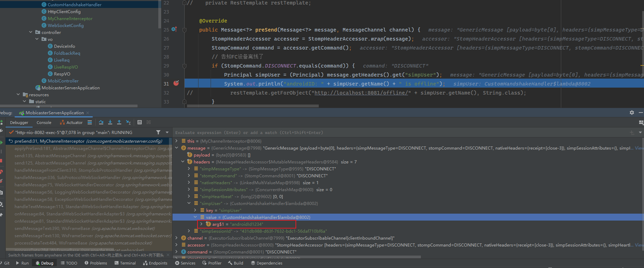Open the Run tool window

pyautogui.click(x=22, y=263)
